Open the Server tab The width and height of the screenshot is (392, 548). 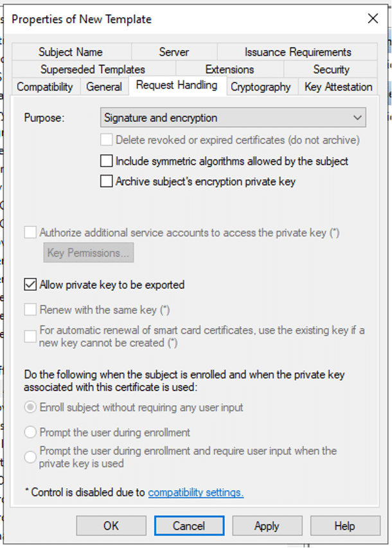pos(174,52)
